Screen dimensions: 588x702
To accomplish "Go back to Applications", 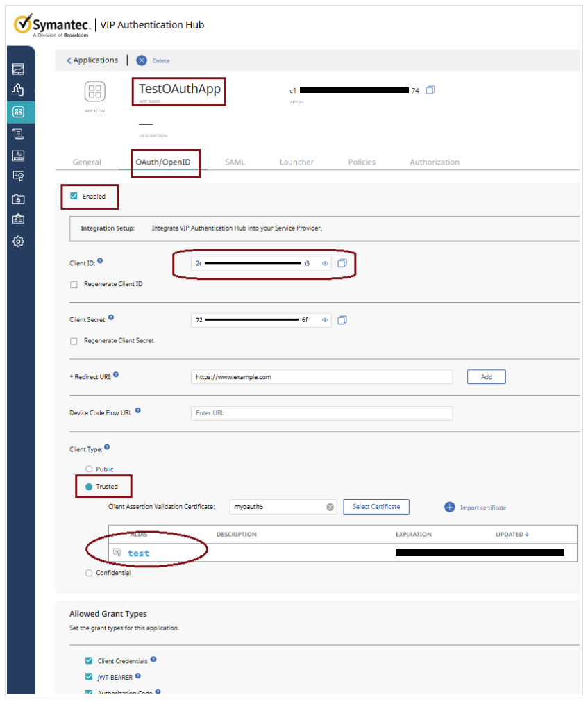I will point(92,60).
